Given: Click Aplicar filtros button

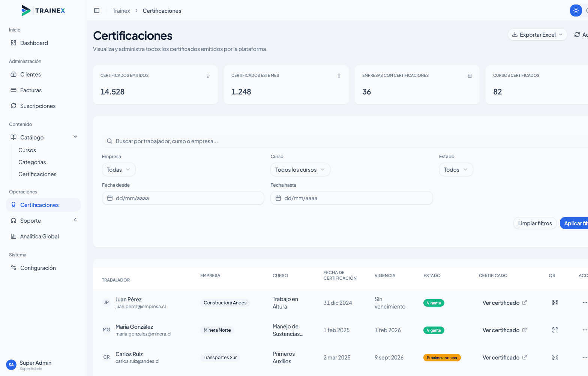Looking at the screenshot, I should click(574, 223).
